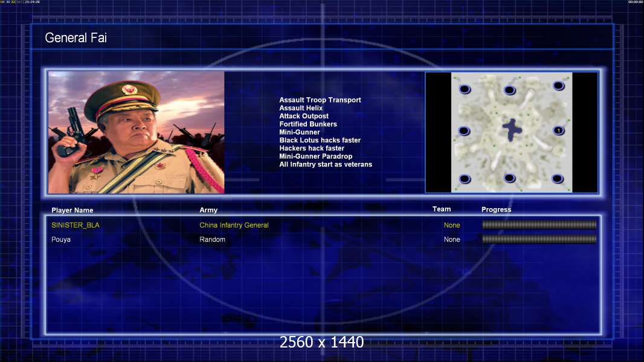Select start position numbered 1 on minimap
This screenshot has width=644, height=362.
coord(558,130)
